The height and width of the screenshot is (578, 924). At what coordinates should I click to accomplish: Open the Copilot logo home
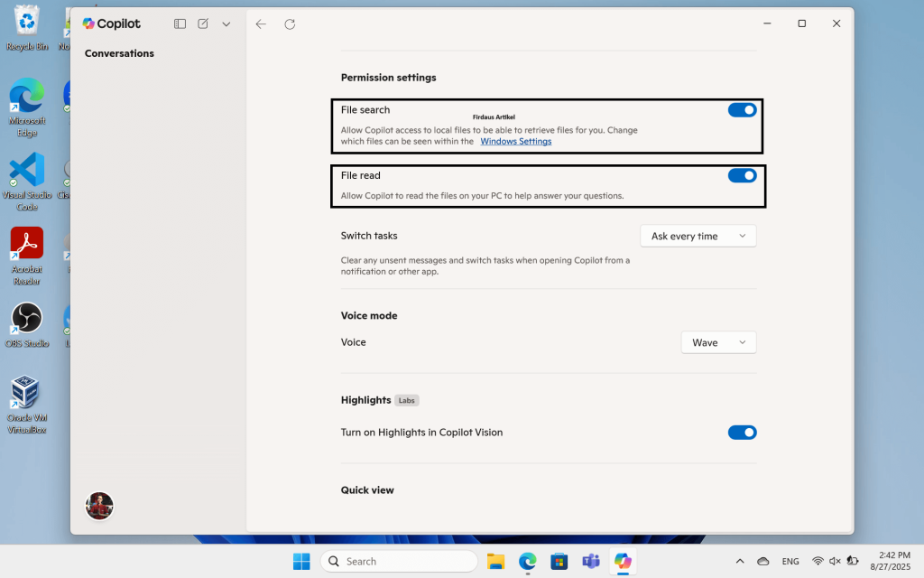click(111, 23)
